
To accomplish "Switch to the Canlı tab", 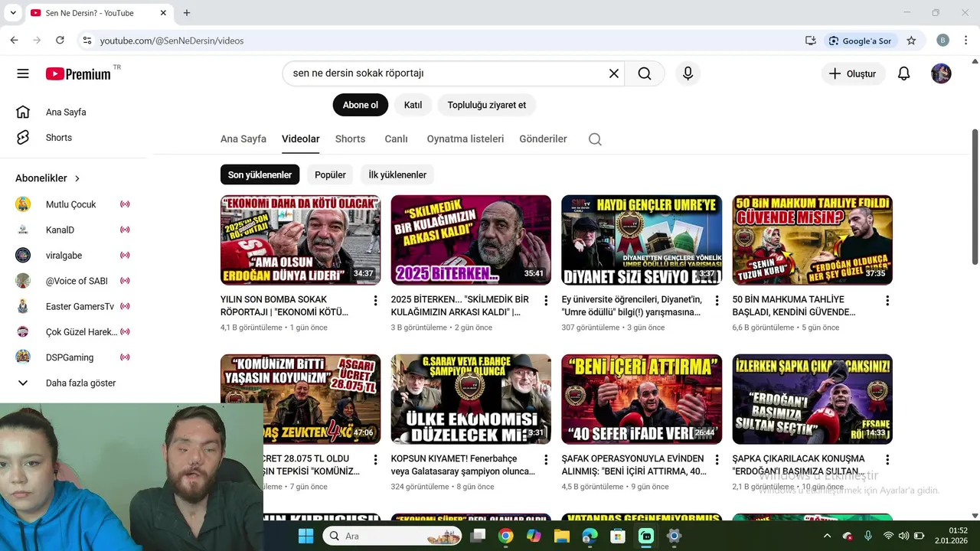I will [396, 139].
